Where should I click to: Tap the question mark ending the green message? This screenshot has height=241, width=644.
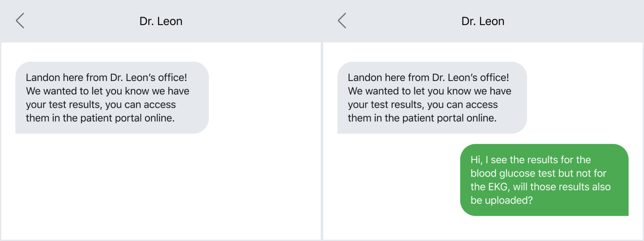(x=531, y=200)
